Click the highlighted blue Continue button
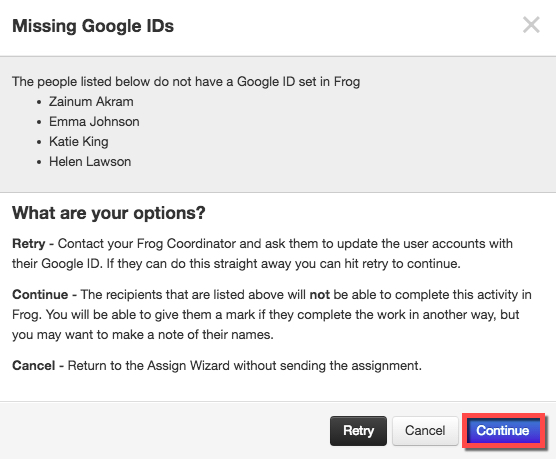Image resolution: width=556 pixels, height=459 pixels. (x=503, y=431)
